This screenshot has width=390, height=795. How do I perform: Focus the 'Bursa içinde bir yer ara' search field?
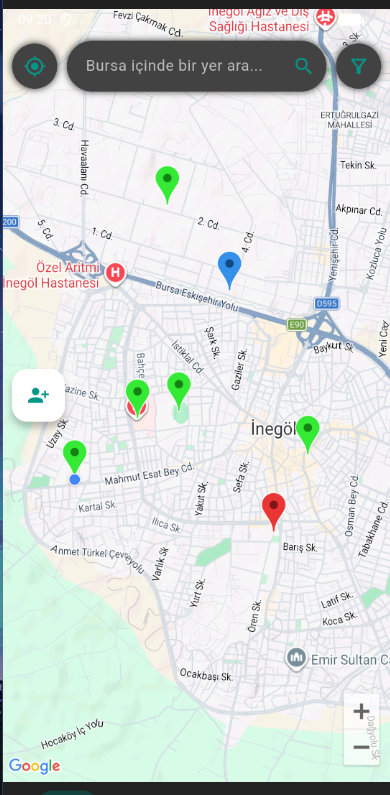[196, 66]
